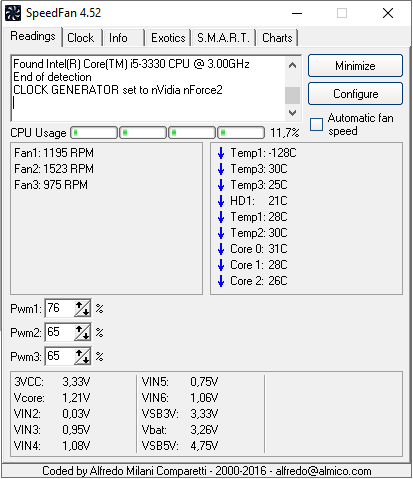
Task: Click the arrow icon beside Temp1: 28C
Action: pos(221,217)
